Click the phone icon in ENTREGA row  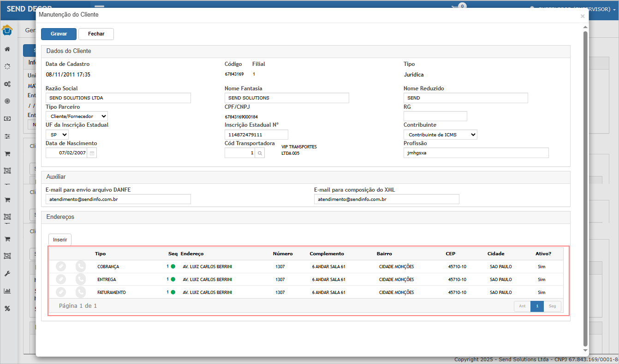tap(81, 280)
